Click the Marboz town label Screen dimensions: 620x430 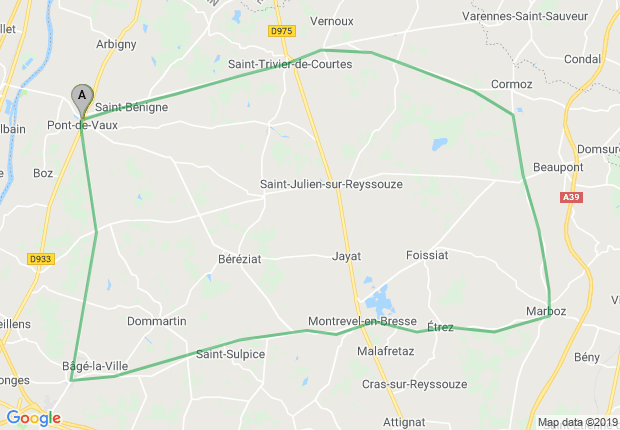click(546, 311)
